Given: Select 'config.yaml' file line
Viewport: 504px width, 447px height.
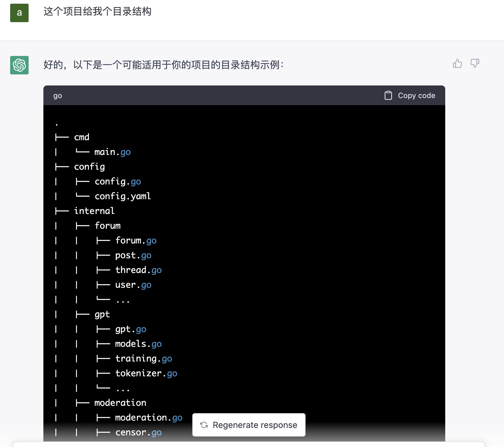Looking at the screenshot, I should point(122,196).
